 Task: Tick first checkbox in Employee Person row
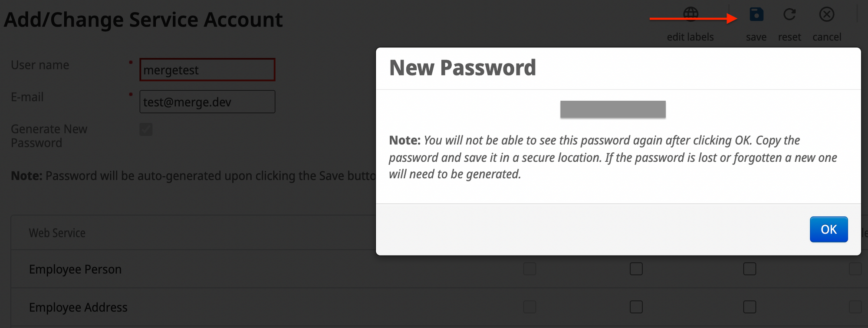[529, 269]
